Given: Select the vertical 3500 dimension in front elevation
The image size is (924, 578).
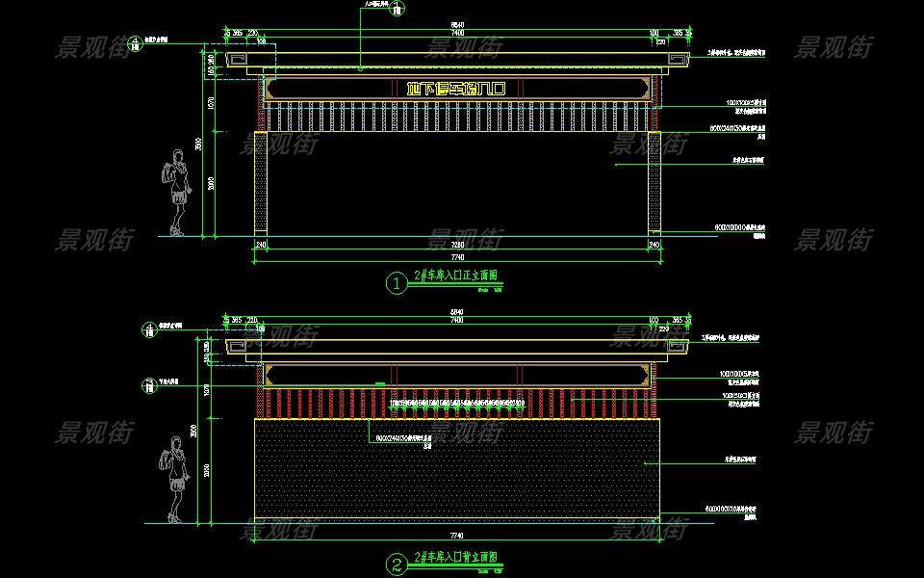Looking at the screenshot, I should [199, 143].
